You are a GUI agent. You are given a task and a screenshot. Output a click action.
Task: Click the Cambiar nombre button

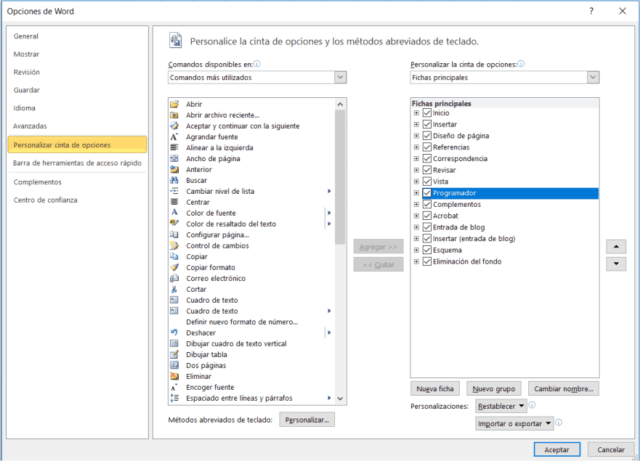coord(564,389)
